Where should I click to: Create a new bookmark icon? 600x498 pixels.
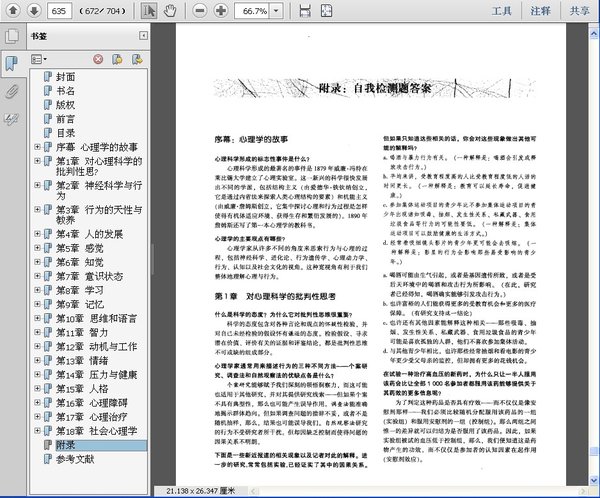tap(117, 59)
